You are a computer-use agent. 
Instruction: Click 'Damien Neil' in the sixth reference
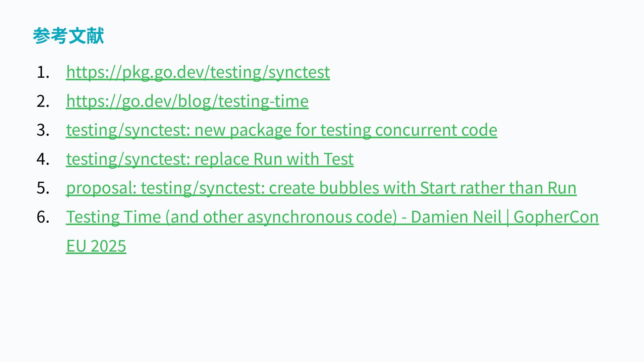456,217
